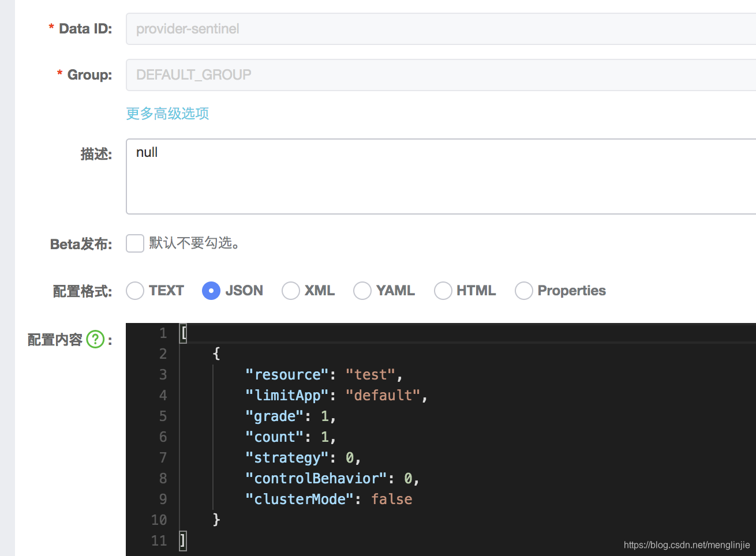Image resolution: width=756 pixels, height=556 pixels.
Task: Click the false value on line 9
Action: 392,499
